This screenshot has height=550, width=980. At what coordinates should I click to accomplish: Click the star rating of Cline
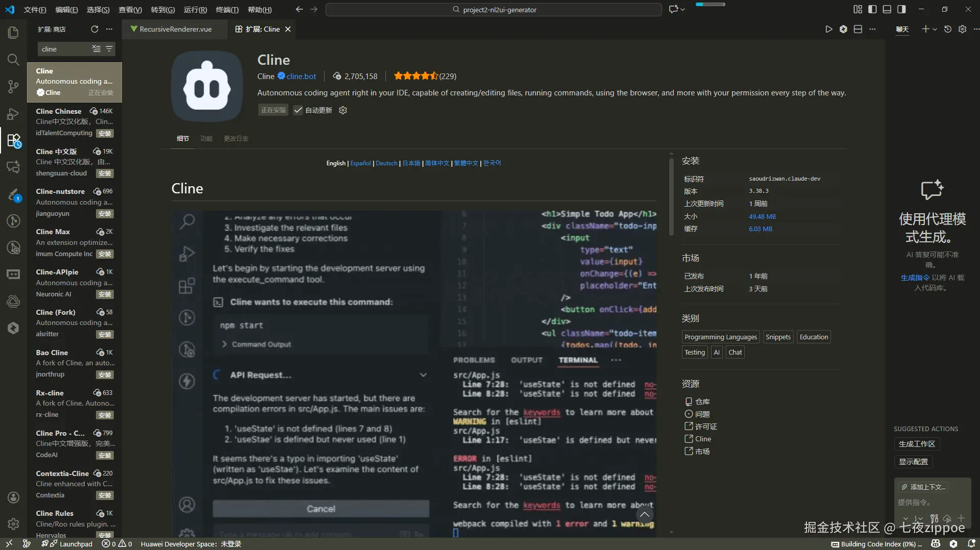tap(416, 76)
